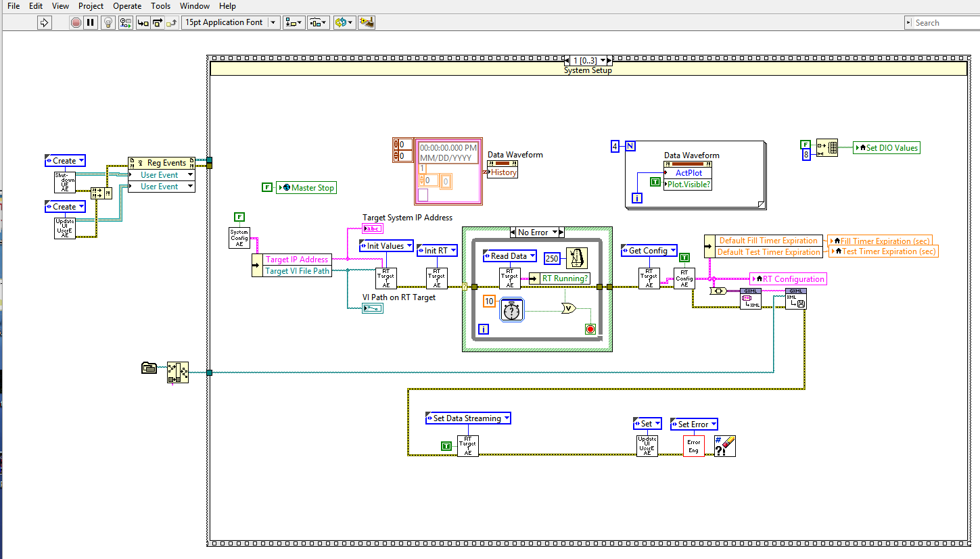Select the Error Eng subVI node
Screen dimensions: 980x559
point(694,445)
